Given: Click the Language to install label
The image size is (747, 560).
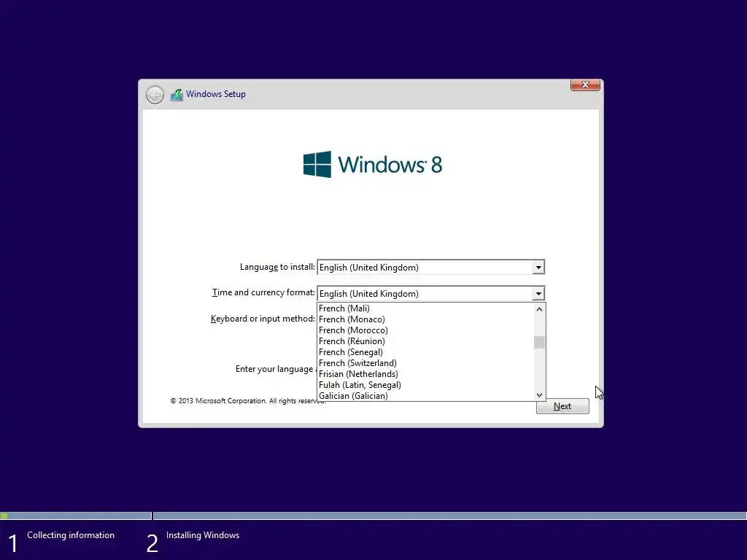Looking at the screenshot, I should tap(277, 267).
